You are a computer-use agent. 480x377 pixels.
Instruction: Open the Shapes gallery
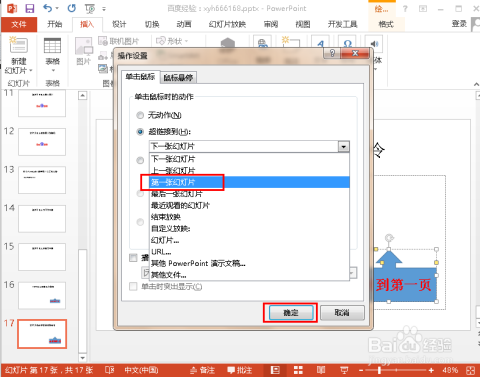[x=173, y=41]
